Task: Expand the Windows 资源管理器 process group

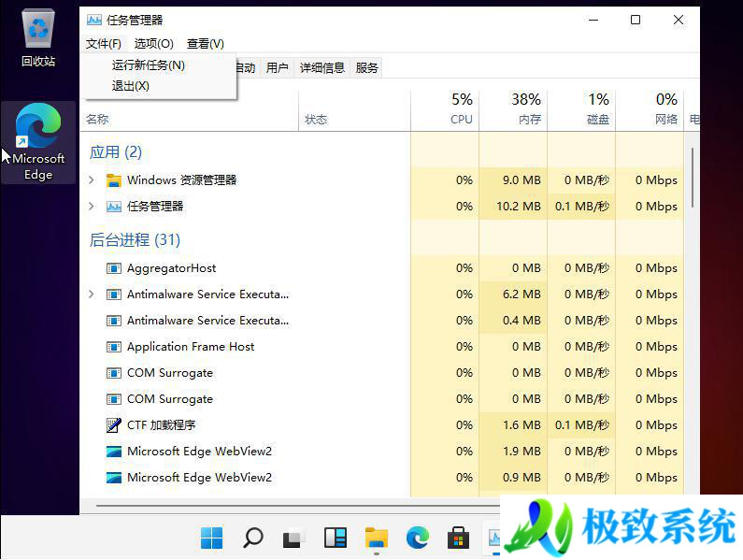Action: [x=92, y=180]
